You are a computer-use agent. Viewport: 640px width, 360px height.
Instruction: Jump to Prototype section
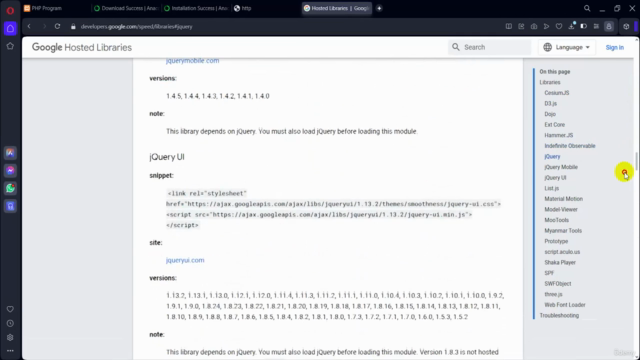pos(556,241)
